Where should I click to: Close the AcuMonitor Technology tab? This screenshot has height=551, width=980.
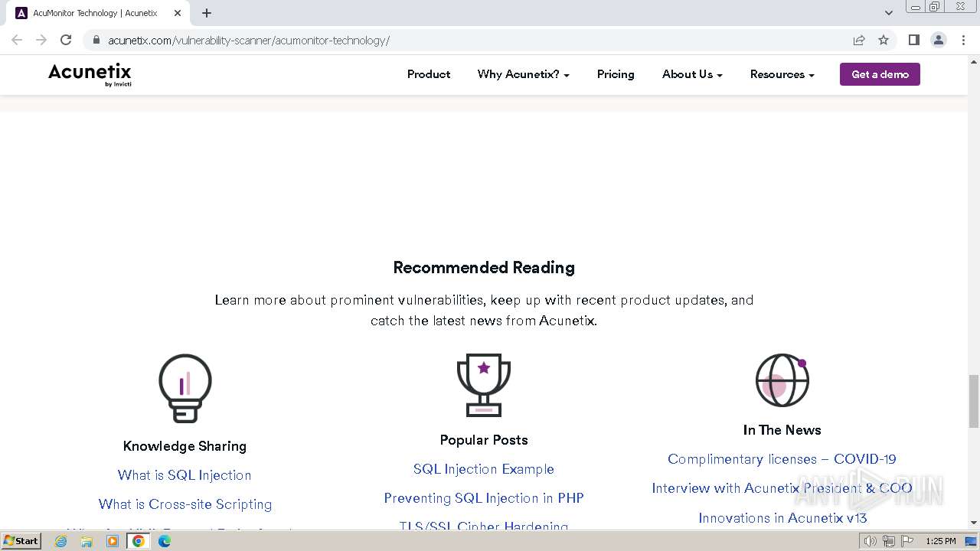click(177, 13)
